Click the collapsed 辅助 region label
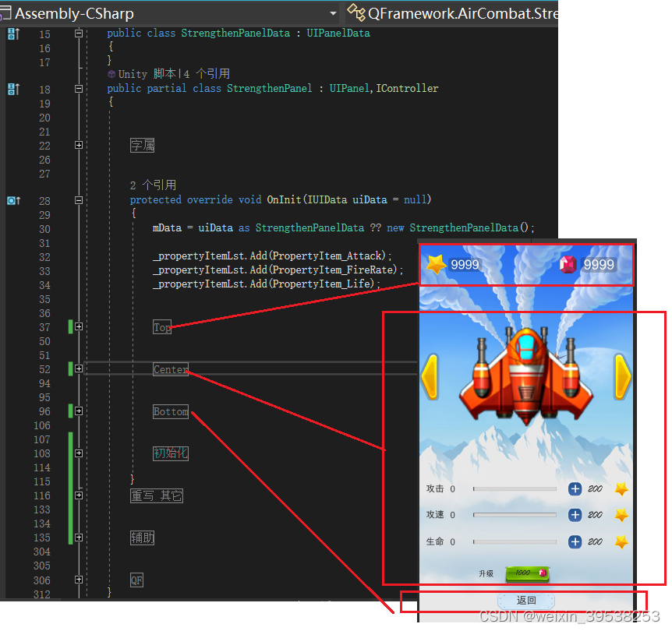 [143, 538]
